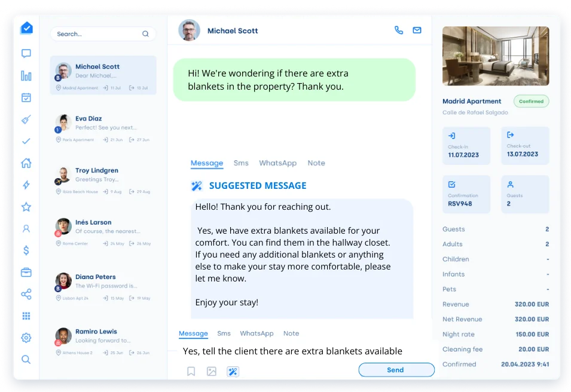The height and width of the screenshot is (392, 571).
Task: Click the magnifier icon at sidebar bottom
Action: pyautogui.click(x=26, y=360)
